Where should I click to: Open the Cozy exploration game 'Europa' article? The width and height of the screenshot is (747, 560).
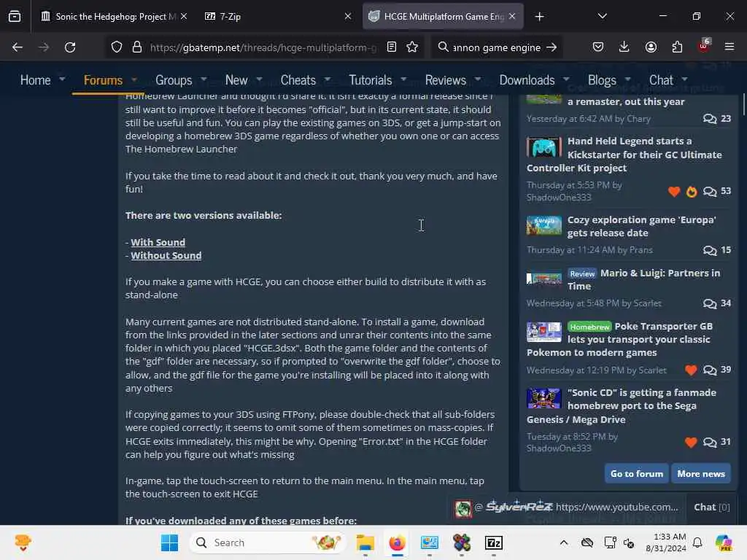click(x=642, y=226)
